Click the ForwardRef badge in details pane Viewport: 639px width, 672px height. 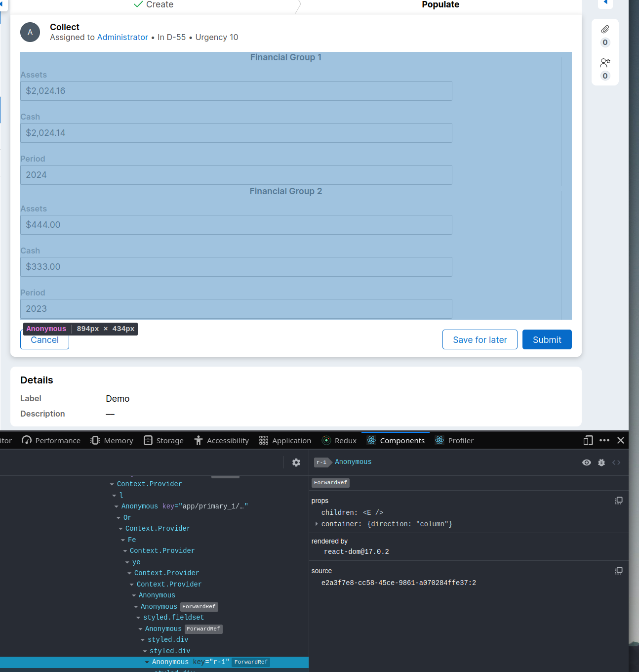[x=330, y=483]
